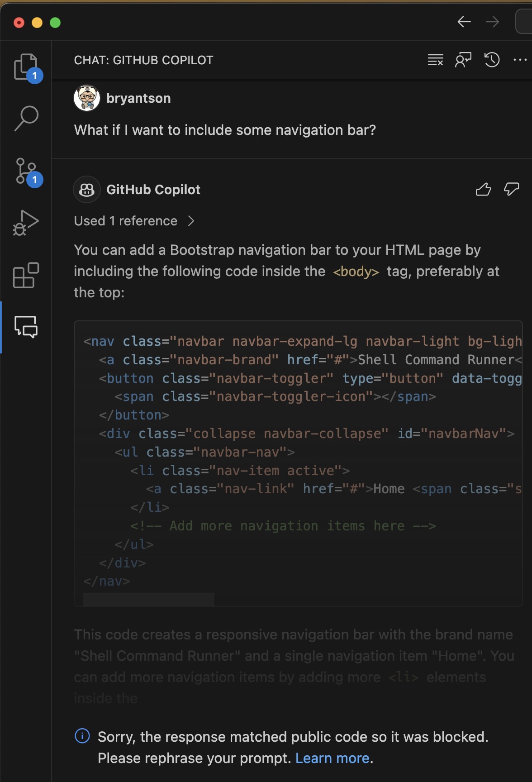The image size is (532, 782).
Task: Click the horizontal scrollbar of code block
Action: coord(149,599)
